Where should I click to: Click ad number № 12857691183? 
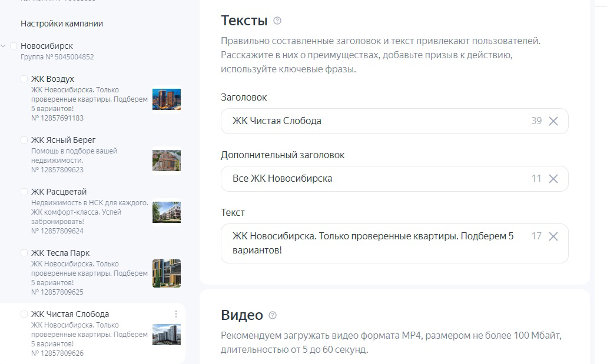click(x=57, y=118)
